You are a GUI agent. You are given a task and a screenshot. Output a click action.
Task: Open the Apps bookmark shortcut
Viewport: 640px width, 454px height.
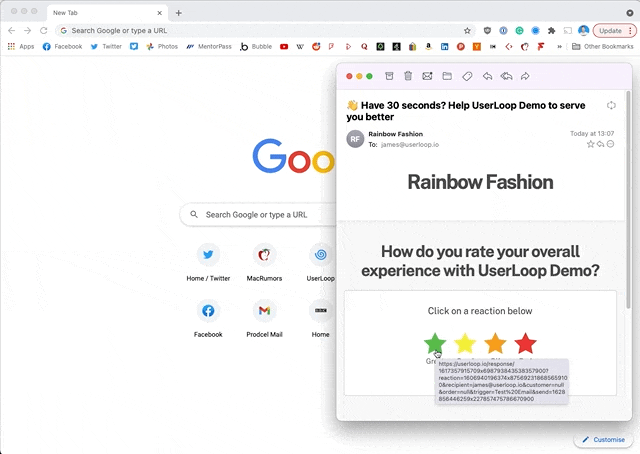[x=21, y=47]
